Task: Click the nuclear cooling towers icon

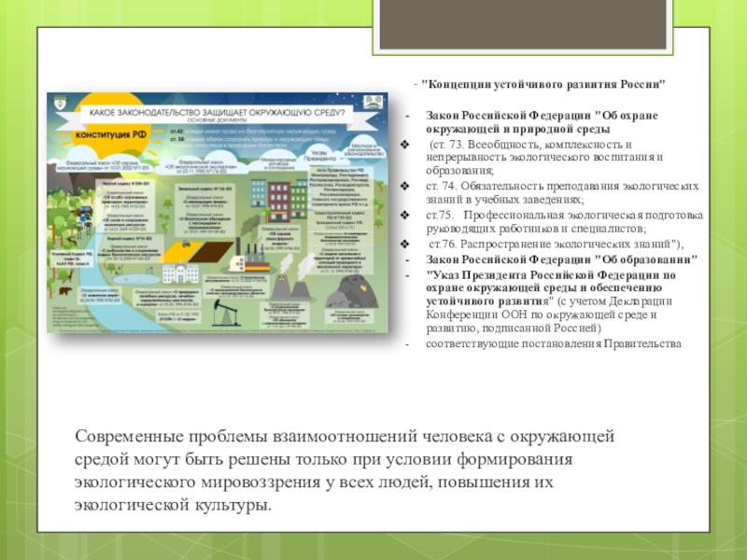Action: point(290,286)
